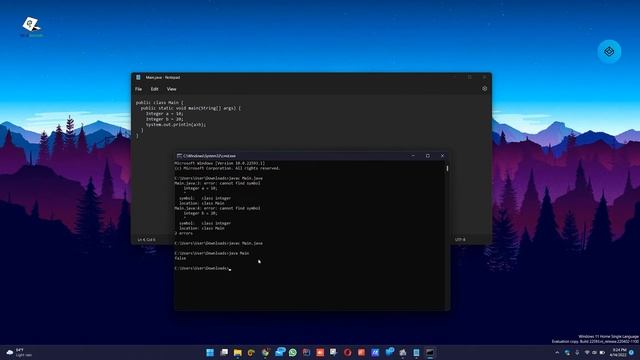The image size is (640, 360).
Task: Click the 'false' output line in Command Prompt
Action: point(180,258)
